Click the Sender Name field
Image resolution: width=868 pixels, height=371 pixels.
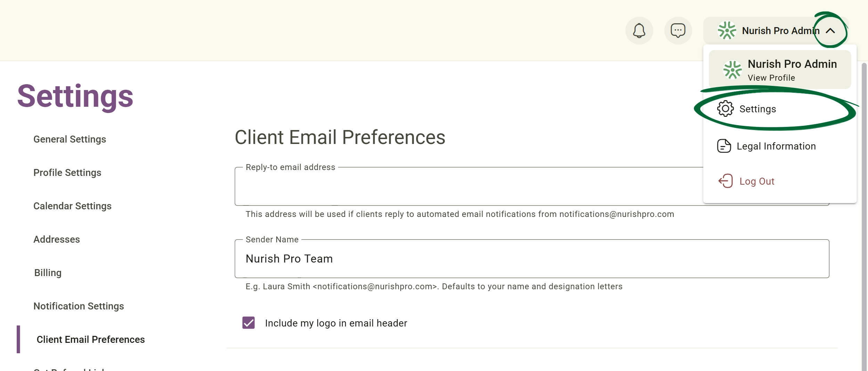pos(532,259)
